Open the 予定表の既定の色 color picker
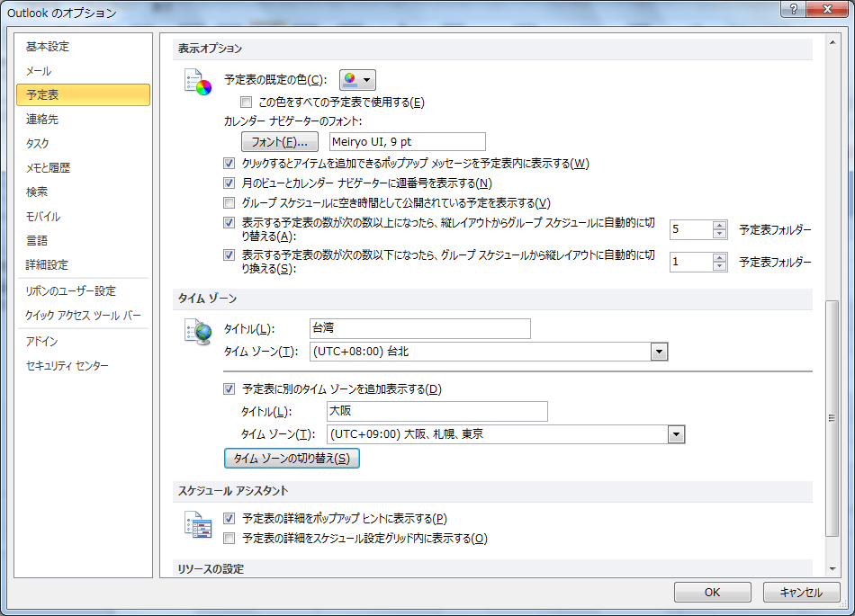 tap(357, 80)
